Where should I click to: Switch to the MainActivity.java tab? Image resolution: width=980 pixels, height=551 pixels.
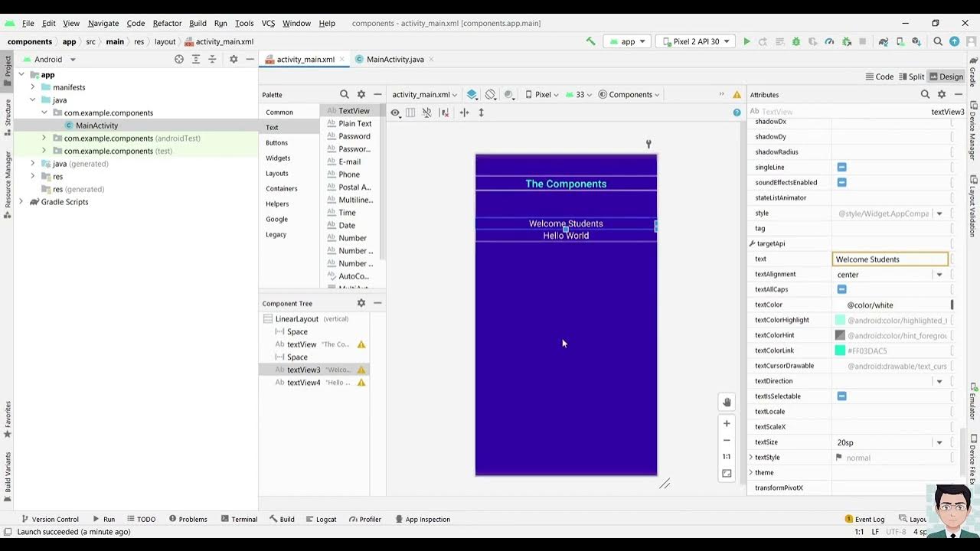click(x=394, y=59)
